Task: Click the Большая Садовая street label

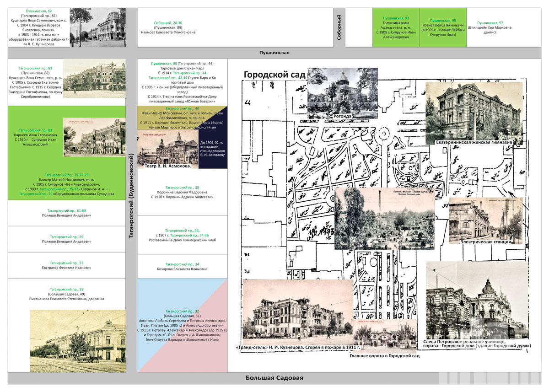Action: [274, 378]
